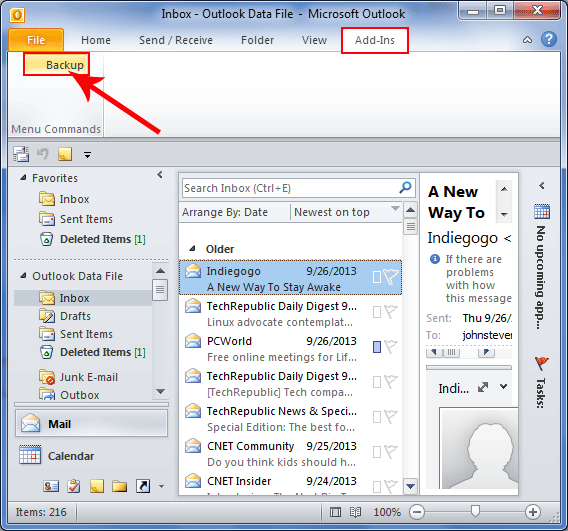Flag the Indiegogo message
The width and height of the screenshot is (568, 531).
pos(390,277)
